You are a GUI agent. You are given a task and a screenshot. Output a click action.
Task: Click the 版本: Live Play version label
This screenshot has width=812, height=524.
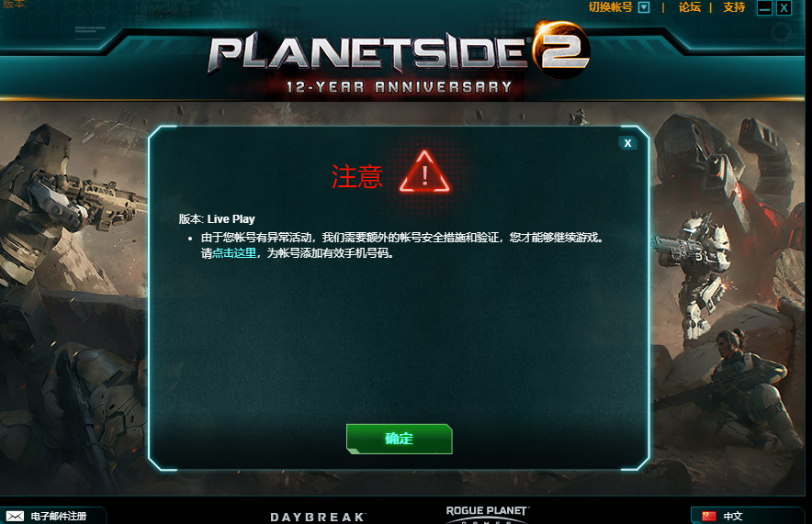217,218
